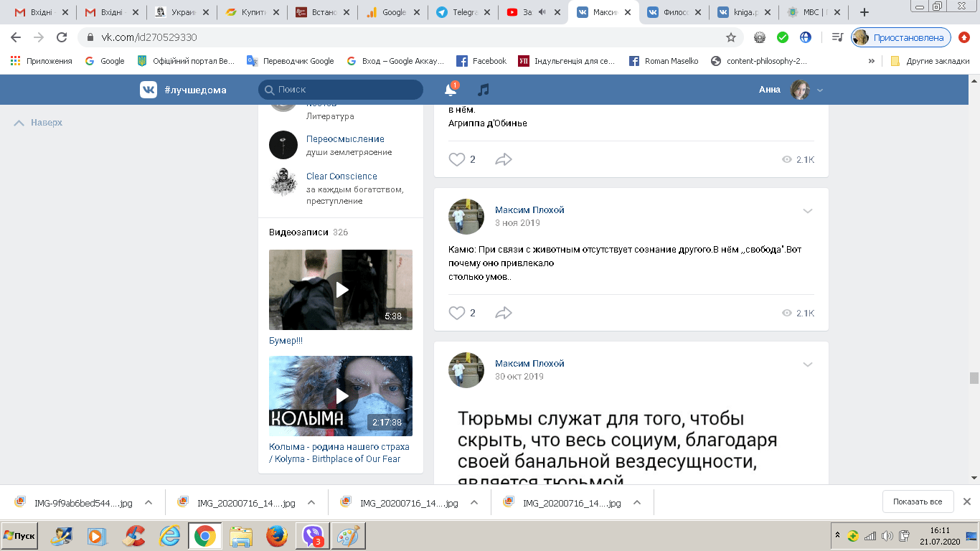Click the Приостановлена profile button
Image resolution: width=980 pixels, height=551 pixels.
coord(901,37)
